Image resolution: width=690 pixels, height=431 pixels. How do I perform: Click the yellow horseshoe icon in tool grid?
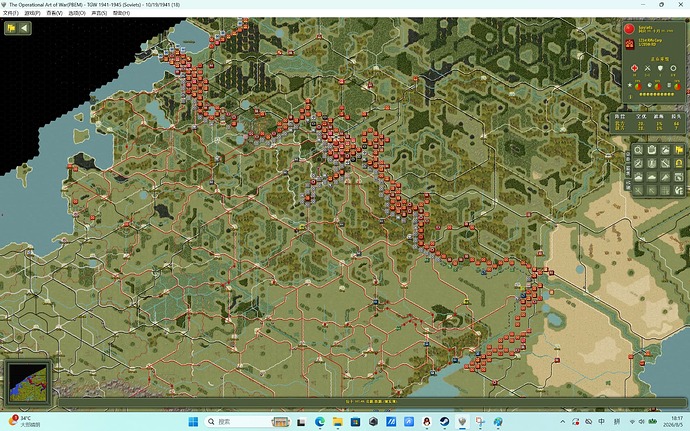click(679, 164)
